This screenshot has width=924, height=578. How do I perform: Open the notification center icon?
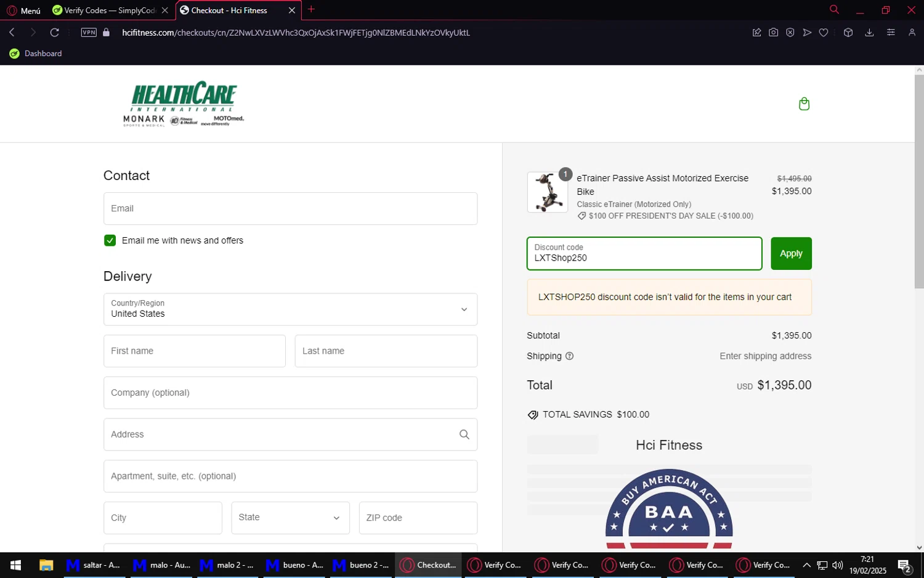[x=904, y=566]
